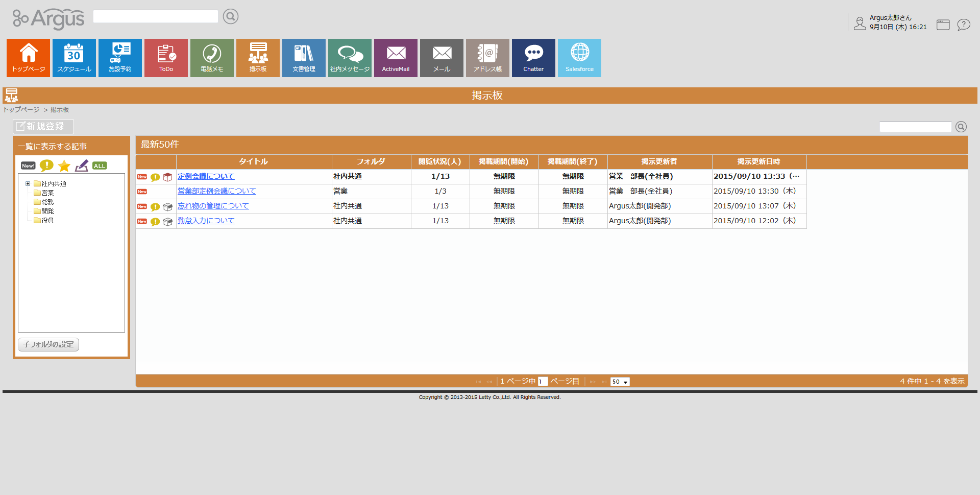The image size is (980, 495).
Task: Open the page size 50 dropdown
Action: pos(620,382)
